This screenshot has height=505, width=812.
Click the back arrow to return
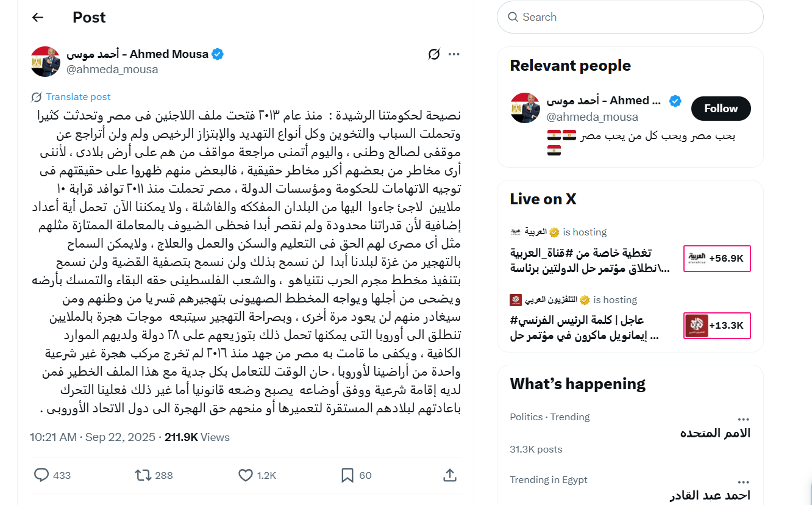pos(37,17)
